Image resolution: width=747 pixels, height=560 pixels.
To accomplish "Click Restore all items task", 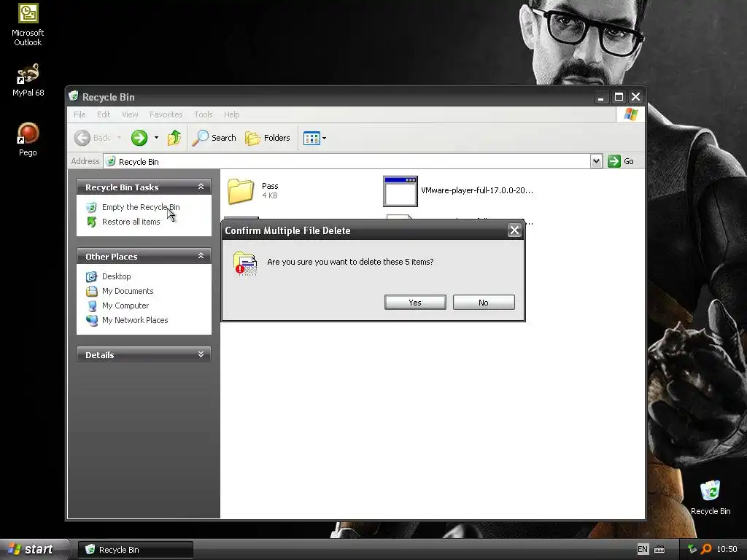I will (131, 222).
